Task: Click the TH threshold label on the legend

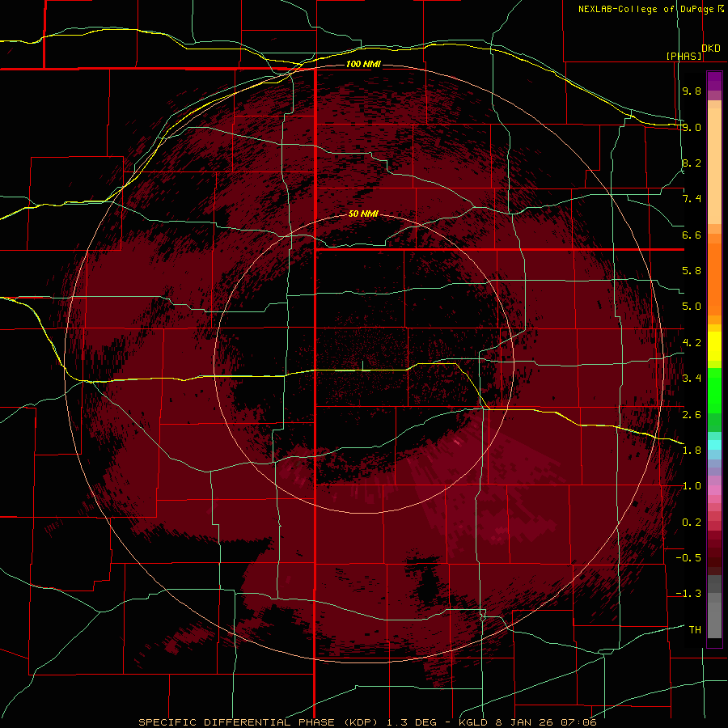Action: pos(695,630)
